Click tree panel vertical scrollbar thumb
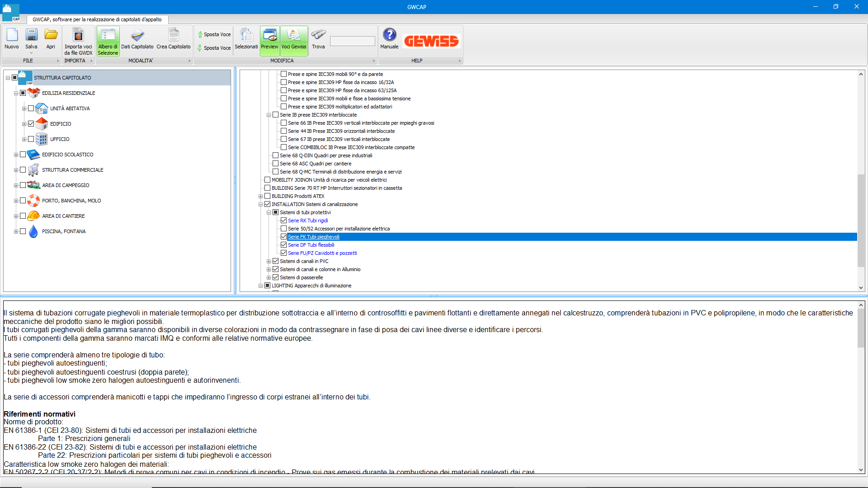 [861, 221]
